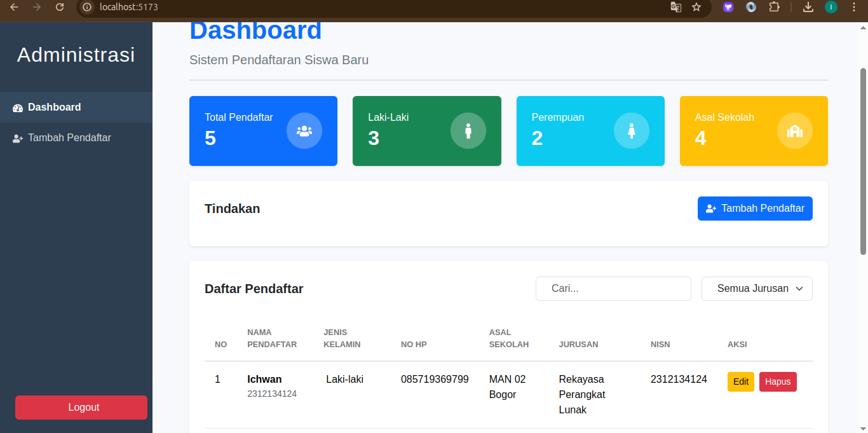Open the browser profile avatar menu
This screenshot has width=868, height=433.
point(831,7)
